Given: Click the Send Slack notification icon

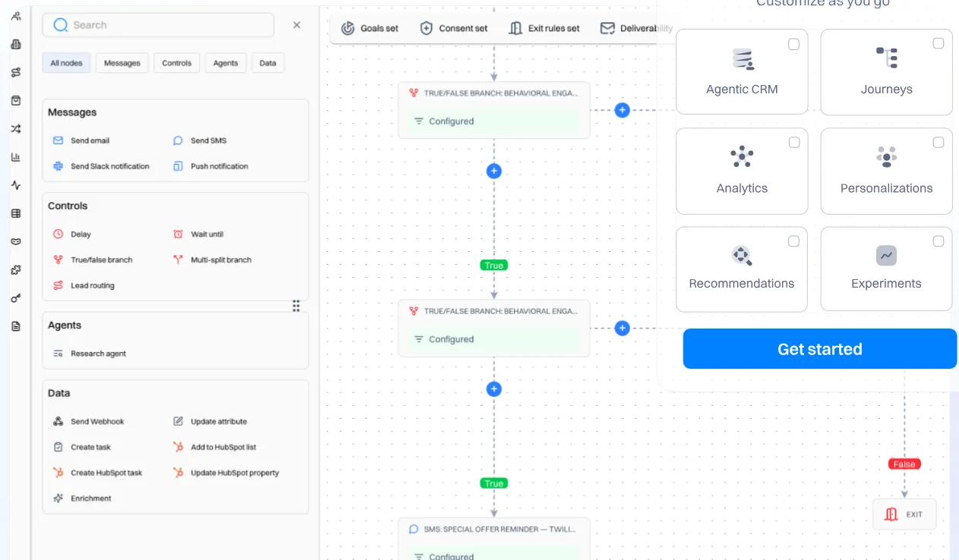Looking at the screenshot, I should pyautogui.click(x=58, y=166).
